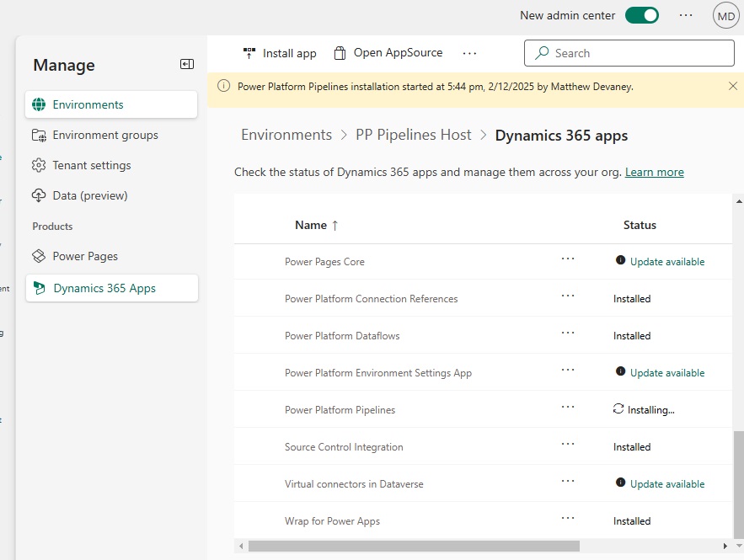Image resolution: width=744 pixels, height=560 pixels.
Task: Open options for Wrap for Power Apps
Action: click(568, 518)
